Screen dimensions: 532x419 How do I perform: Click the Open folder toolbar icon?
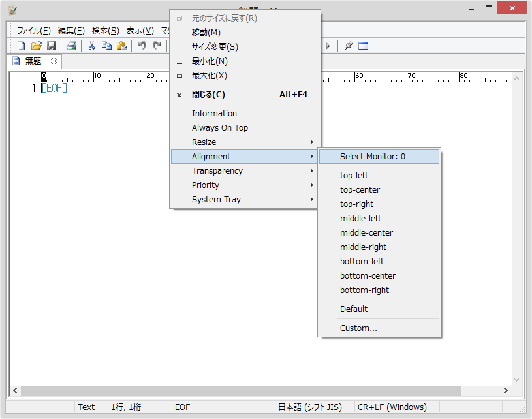[x=37, y=46]
